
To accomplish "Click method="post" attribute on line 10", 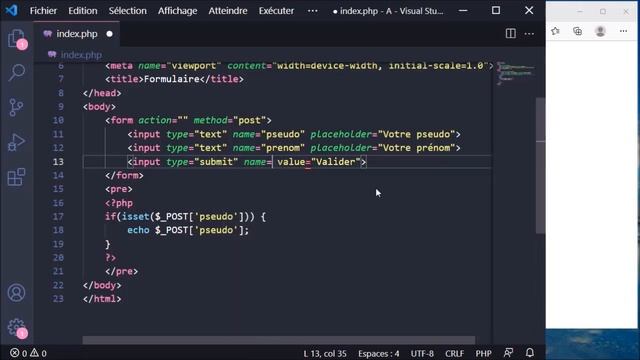I will pyautogui.click(x=229, y=120).
